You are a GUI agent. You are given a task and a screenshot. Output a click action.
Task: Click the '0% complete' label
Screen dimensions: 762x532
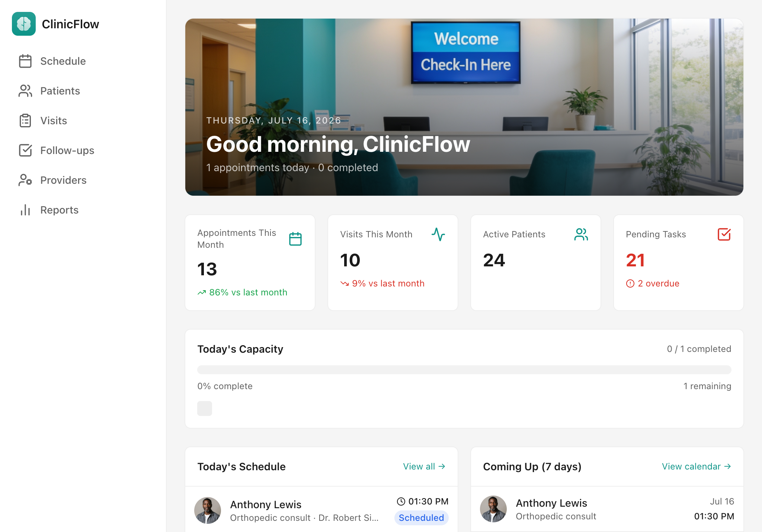point(225,386)
